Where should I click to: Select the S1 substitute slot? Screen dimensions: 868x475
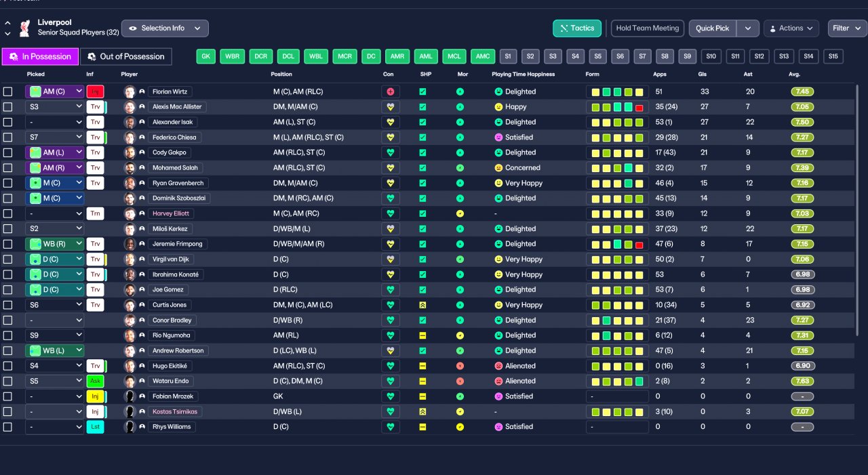coord(508,56)
